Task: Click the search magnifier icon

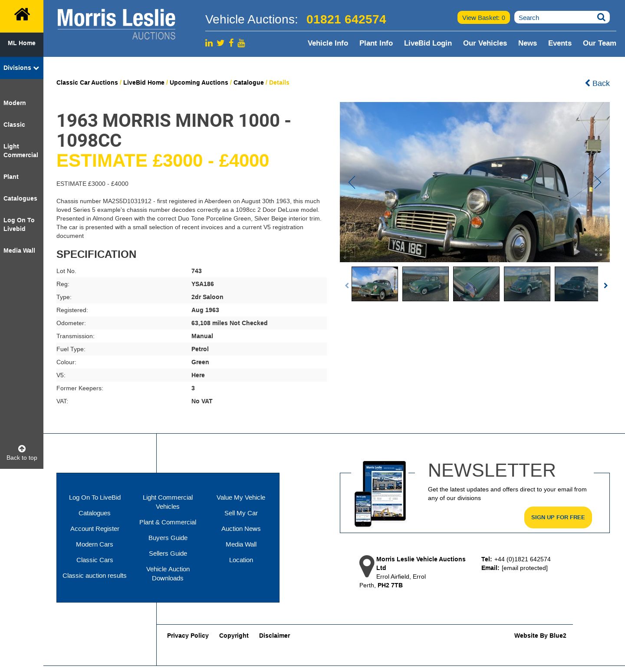Action: pos(601,17)
